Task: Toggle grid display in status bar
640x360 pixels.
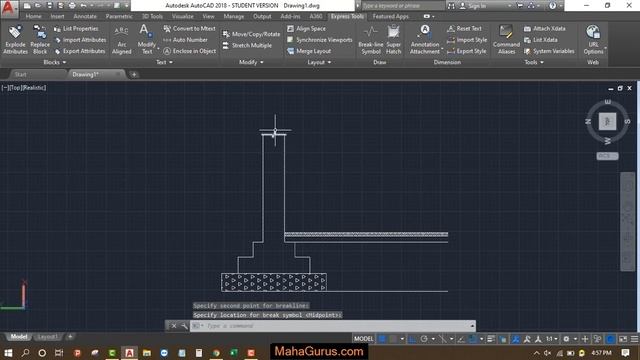Action: (382, 339)
